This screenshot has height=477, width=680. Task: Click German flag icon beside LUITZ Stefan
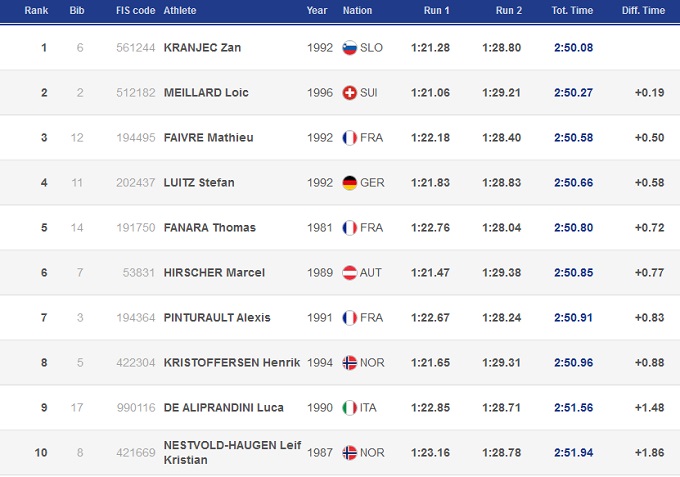349,183
